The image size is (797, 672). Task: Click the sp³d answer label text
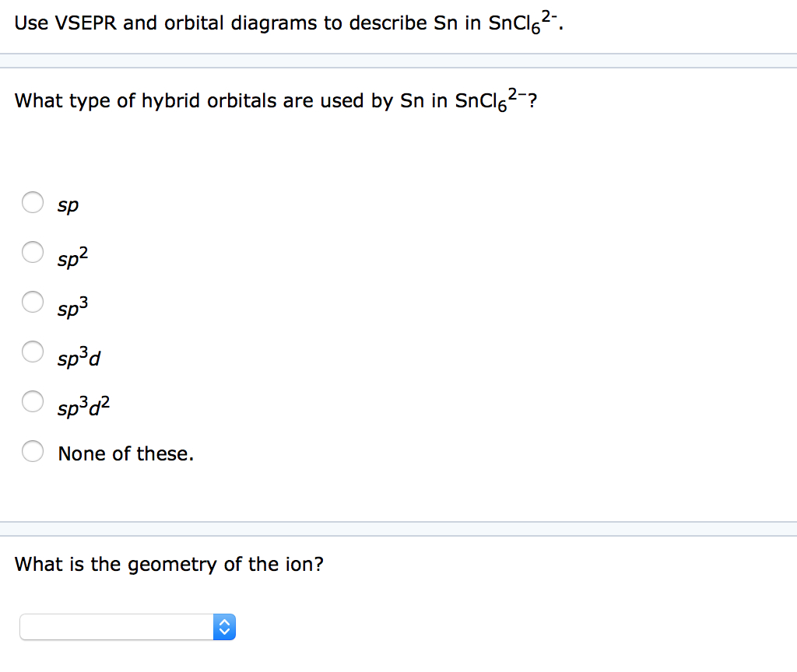pos(79,356)
